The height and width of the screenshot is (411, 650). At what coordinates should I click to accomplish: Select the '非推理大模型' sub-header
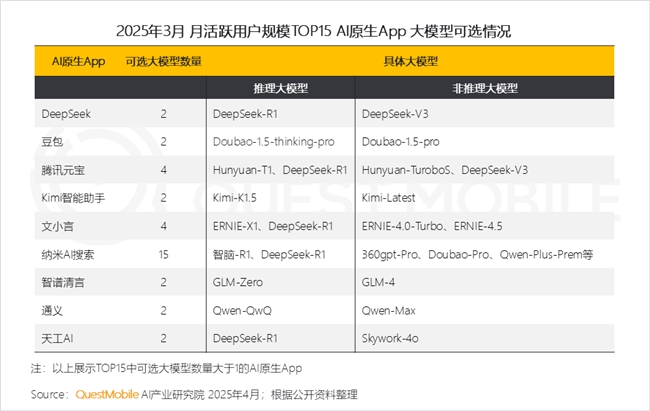pyautogui.click(x=484, y=88)
